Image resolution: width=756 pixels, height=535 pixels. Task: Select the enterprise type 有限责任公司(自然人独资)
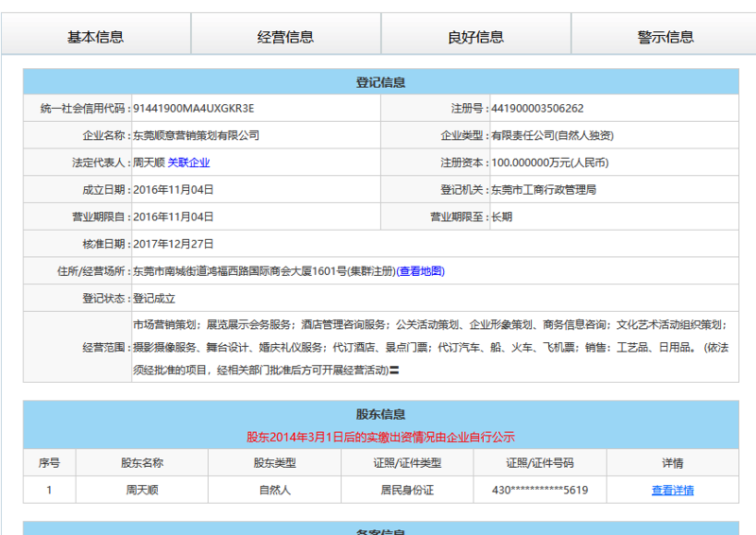click(x=553, y=135)
